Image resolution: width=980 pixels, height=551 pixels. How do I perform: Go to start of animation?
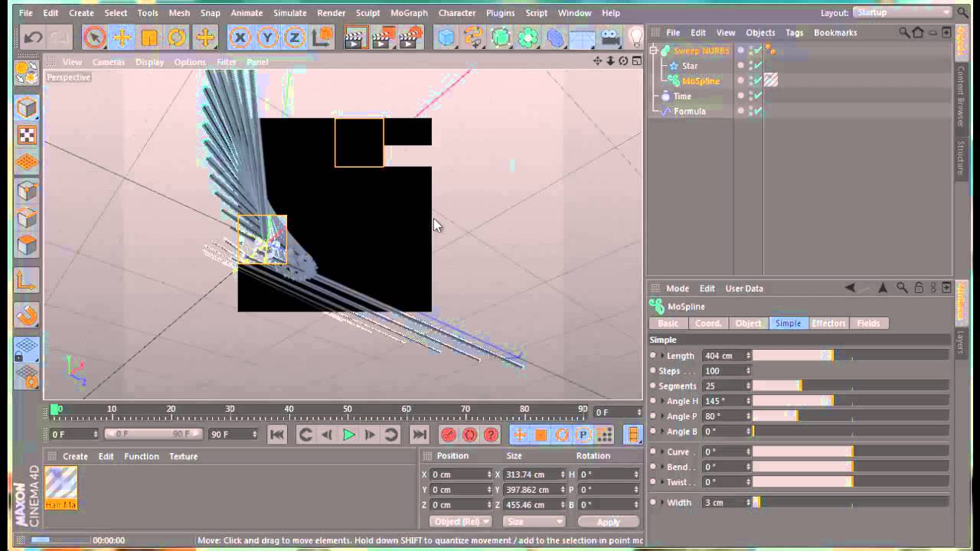(x=277, y=435)
